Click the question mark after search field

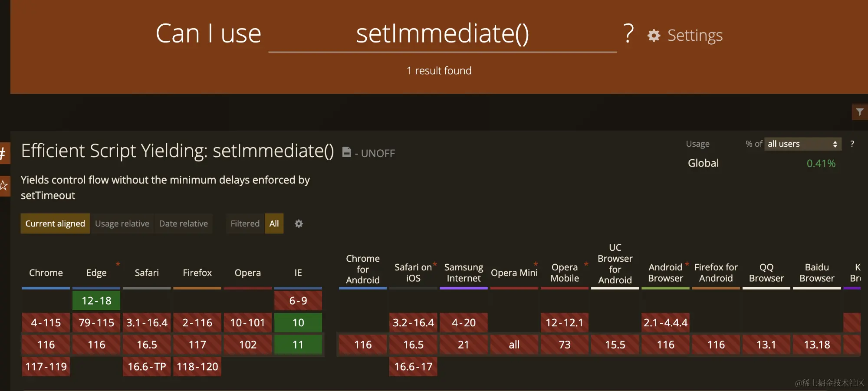tap(628, 33)
